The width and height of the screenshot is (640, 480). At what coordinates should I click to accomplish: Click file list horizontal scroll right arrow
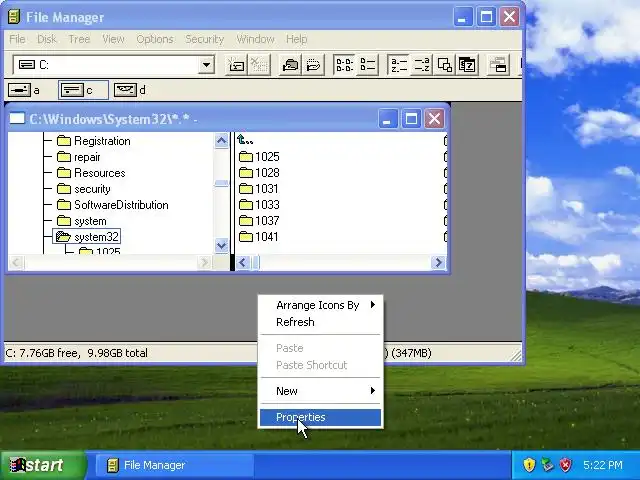tap(439, 262)
